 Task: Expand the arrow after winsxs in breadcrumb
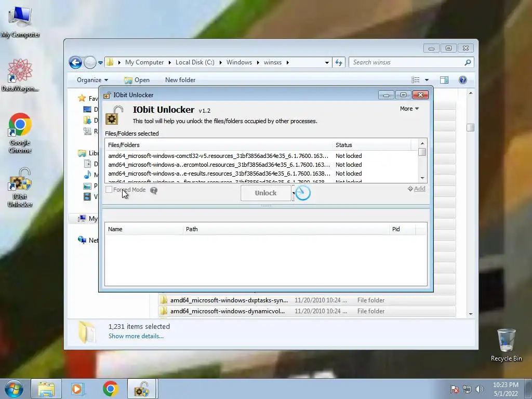(x=288, y=62)
